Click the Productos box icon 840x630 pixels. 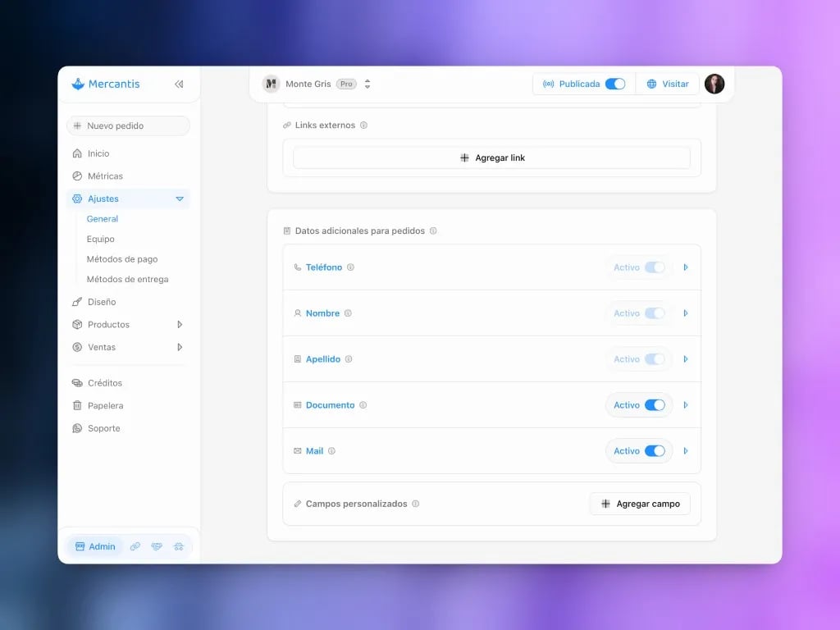pyautogui.click(x=77, y=325)
